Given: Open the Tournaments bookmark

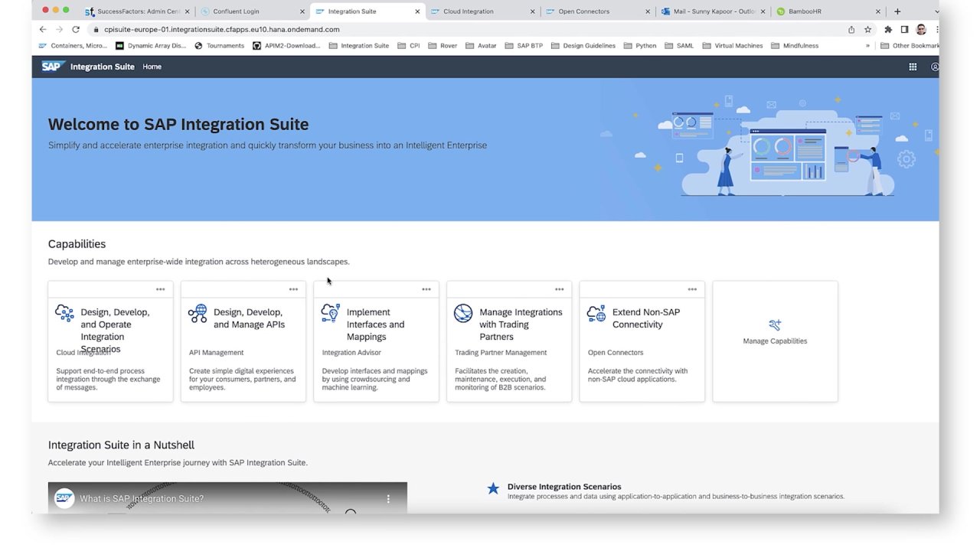Looking at the screenshot, I should [219, 46].
